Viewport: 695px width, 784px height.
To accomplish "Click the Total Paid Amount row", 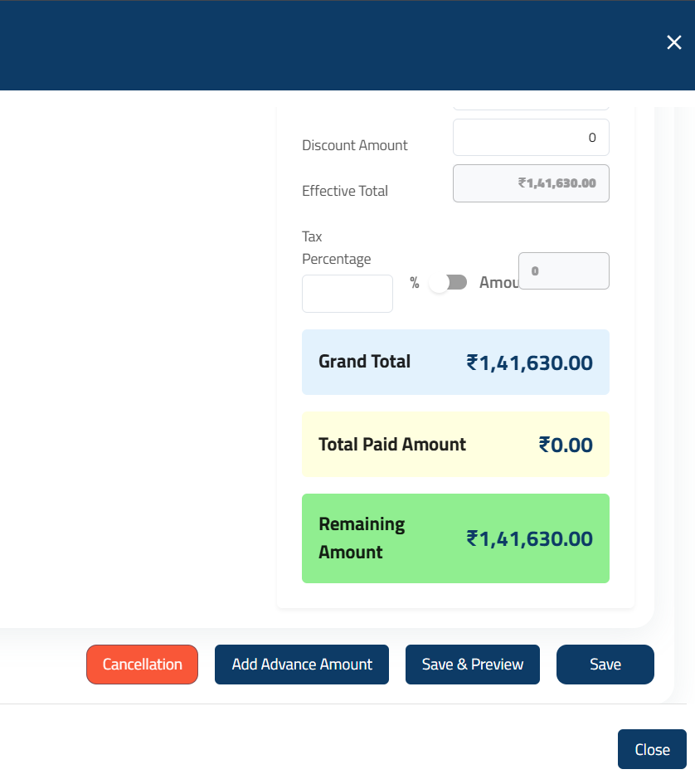I will click(x=455, y=444).
